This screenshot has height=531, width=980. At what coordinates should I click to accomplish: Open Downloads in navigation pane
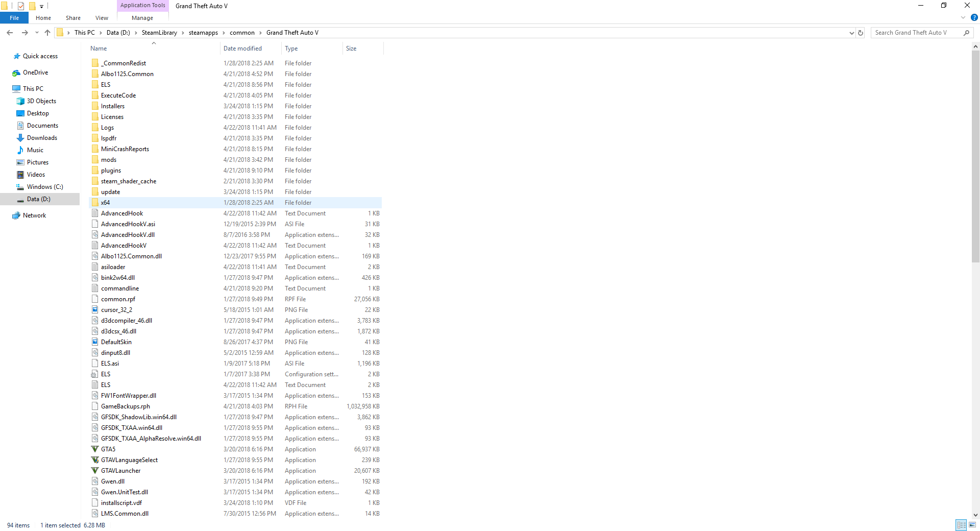pyautogui.click(x=42, y=138)
